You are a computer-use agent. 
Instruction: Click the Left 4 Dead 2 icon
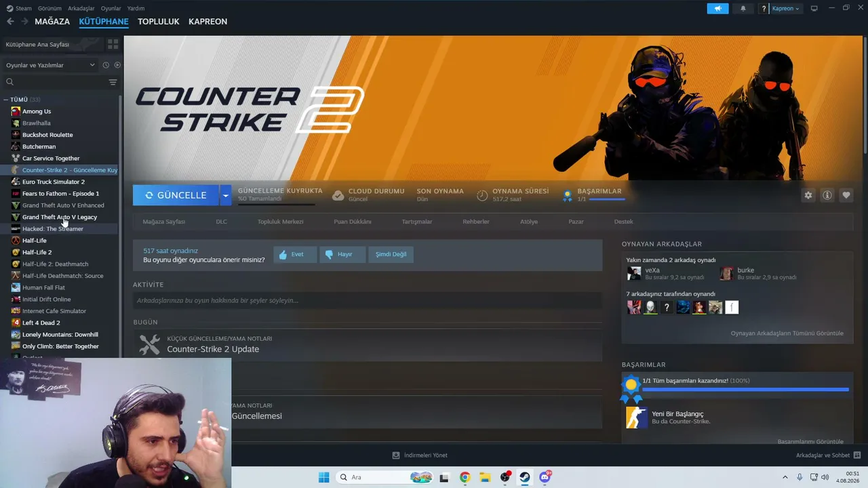[16, 323]
